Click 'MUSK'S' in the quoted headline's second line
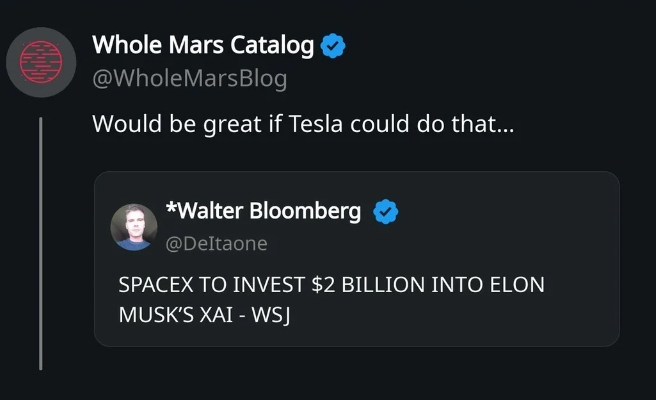Viewport: 656px width, 400px height. [156, 315]
